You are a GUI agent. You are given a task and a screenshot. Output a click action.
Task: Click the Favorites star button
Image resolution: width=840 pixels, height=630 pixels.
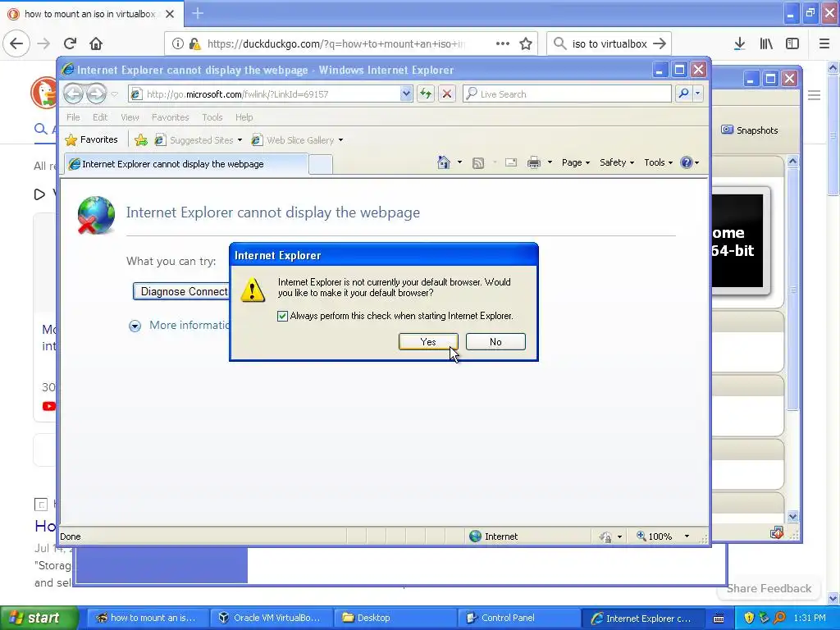91,139
